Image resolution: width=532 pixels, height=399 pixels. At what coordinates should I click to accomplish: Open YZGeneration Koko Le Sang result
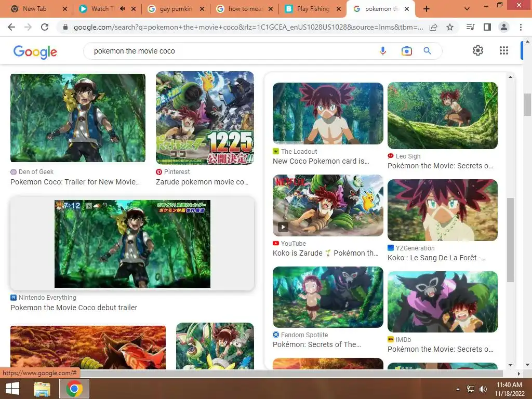(436, 258)
